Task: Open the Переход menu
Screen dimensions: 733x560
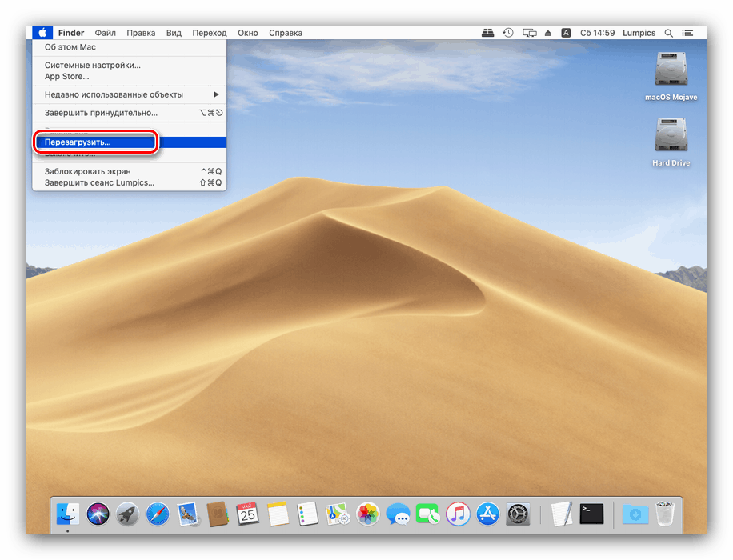Action: (210, 33)
